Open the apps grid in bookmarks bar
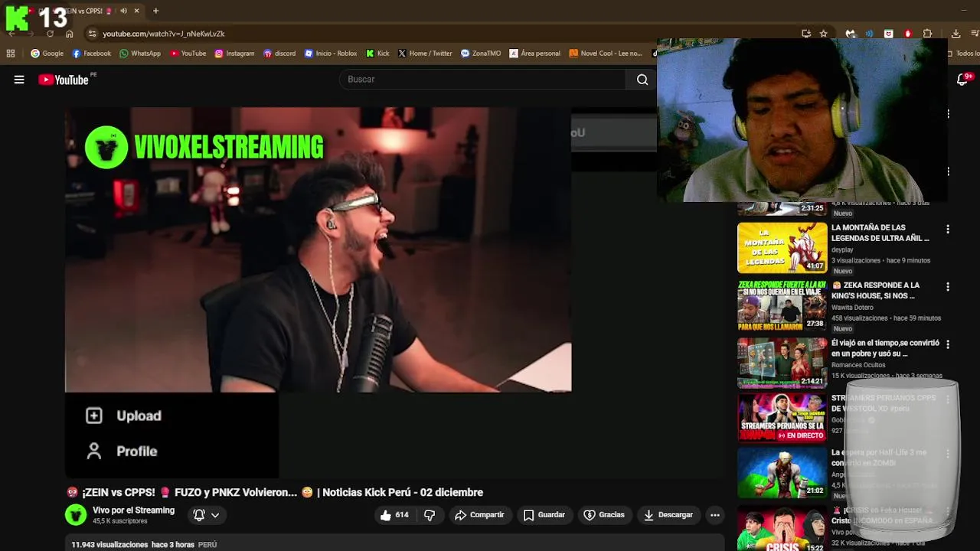Viewport: 980px width, 551px height. (x=10, y=54)
